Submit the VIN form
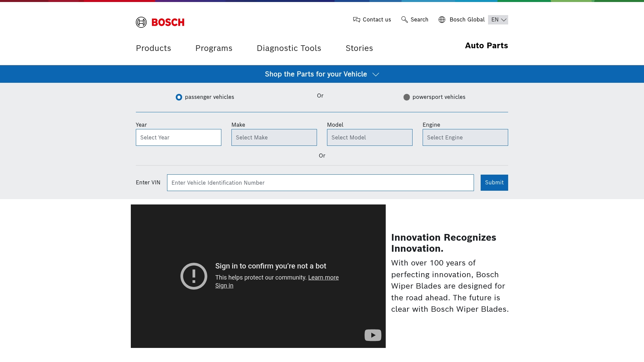 click(x=494, y=183)
